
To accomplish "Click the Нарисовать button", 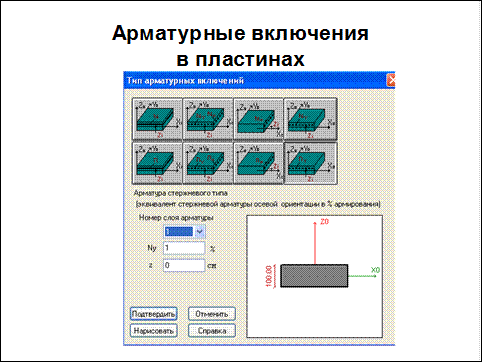I will click(153, 331).
